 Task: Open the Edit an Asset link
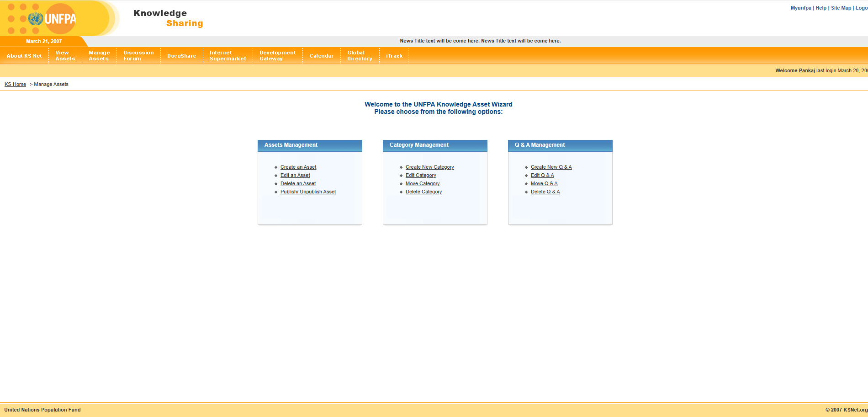tap(295, 176)
